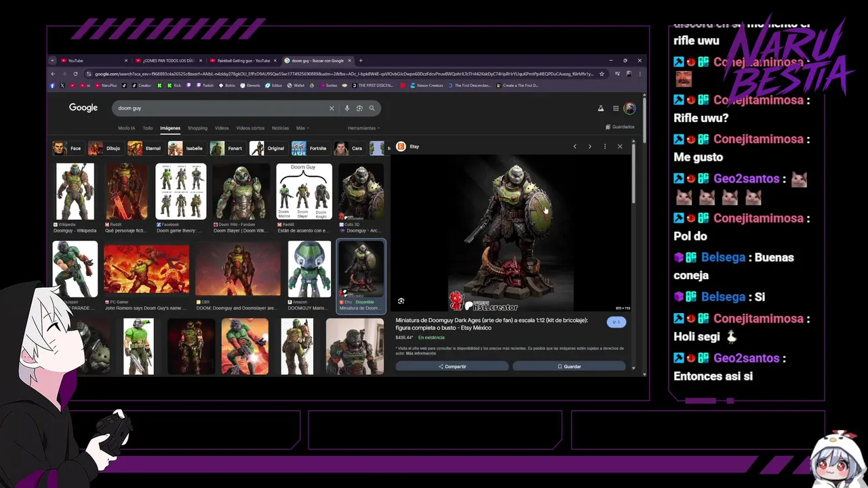
Task: Expand the Herramientas tools dropdown
Action: 363,128
